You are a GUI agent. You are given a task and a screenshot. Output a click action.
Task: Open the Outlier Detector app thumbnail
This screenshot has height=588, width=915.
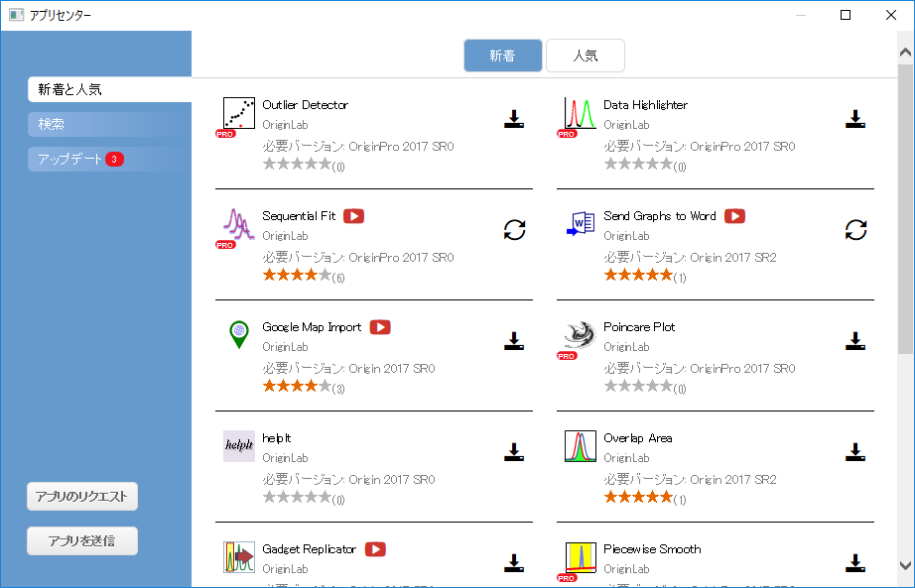pos(238,113)
